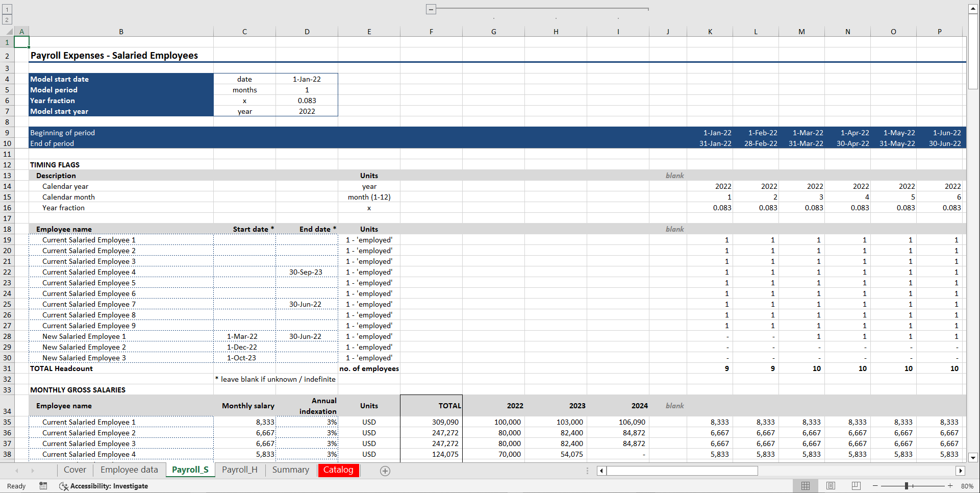Click the zoom slider to change magnification
Viewport: 980px width, 493px height.
coord(908,486)
